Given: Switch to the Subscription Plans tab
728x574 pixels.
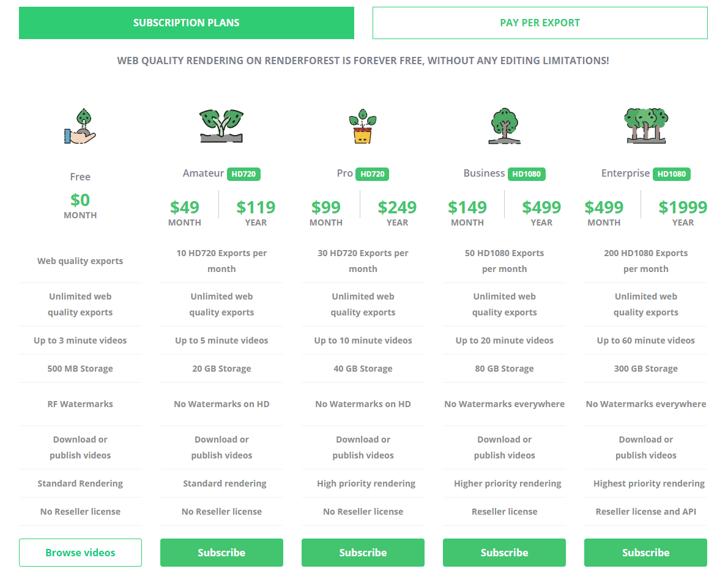Looking at the screenshot, I should pos(187,23).
